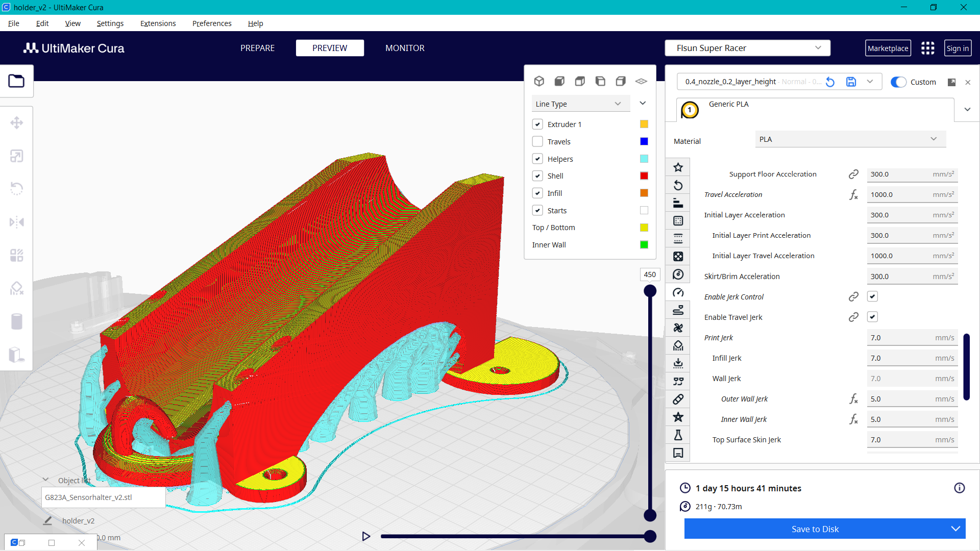The image size is (980, 551).
Task: Open the Flsun Super Racer printer selector
Action: point(747,47)
